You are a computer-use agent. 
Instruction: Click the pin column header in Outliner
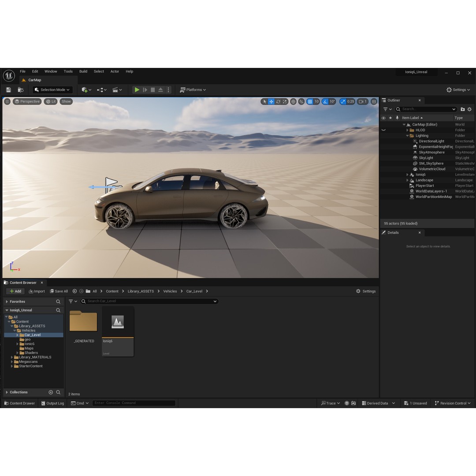coord(398,118)
